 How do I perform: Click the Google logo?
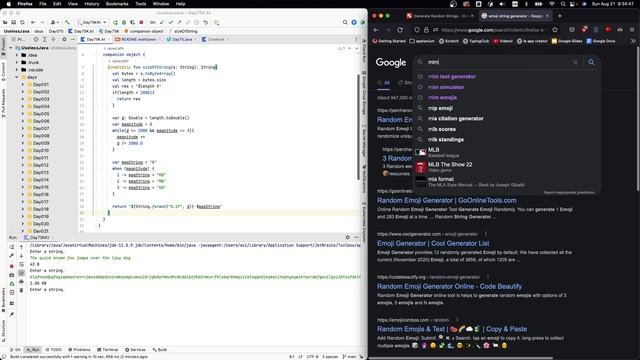[x=391, y=62]
